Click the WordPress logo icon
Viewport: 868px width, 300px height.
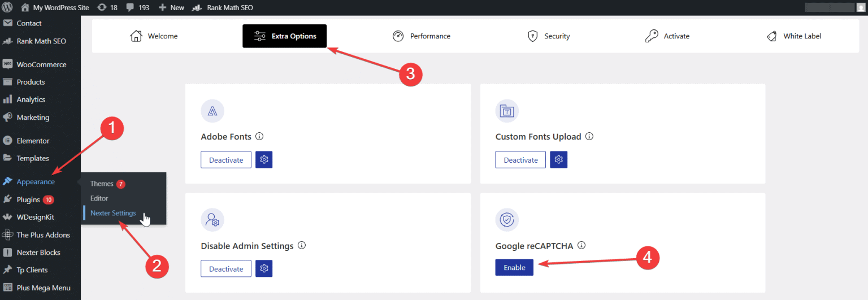(x=8, y=8)
